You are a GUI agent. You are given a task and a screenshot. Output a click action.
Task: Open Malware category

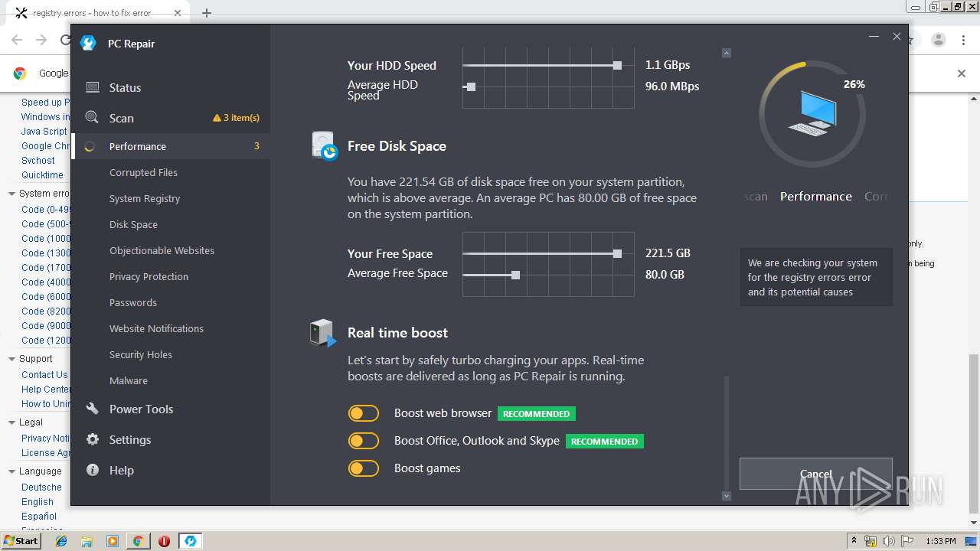pos(129,380)
